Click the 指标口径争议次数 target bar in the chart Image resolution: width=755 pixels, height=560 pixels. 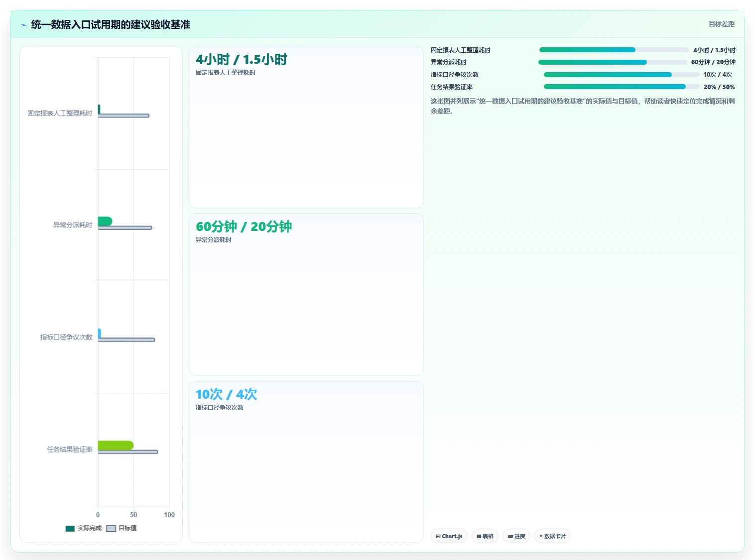point(126,339)
